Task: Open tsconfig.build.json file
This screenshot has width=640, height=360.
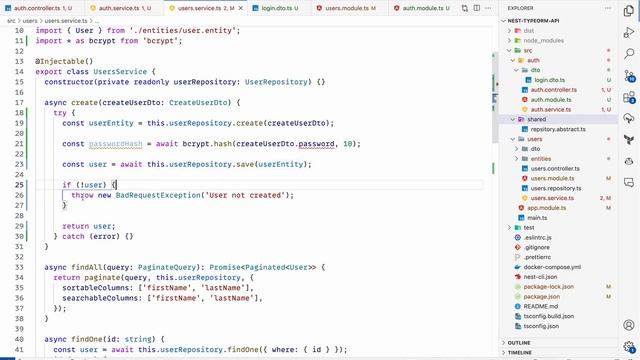Action: (548, 316)
